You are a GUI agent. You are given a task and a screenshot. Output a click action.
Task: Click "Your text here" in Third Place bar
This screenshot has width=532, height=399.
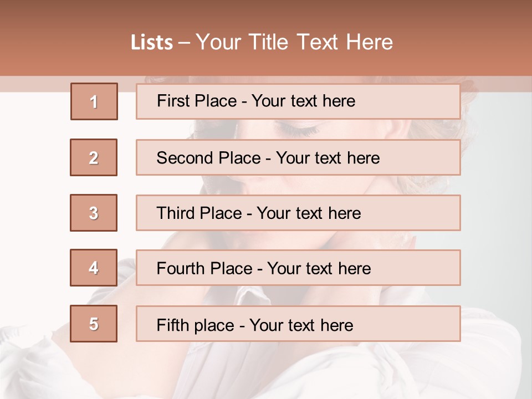coord(309,213)
